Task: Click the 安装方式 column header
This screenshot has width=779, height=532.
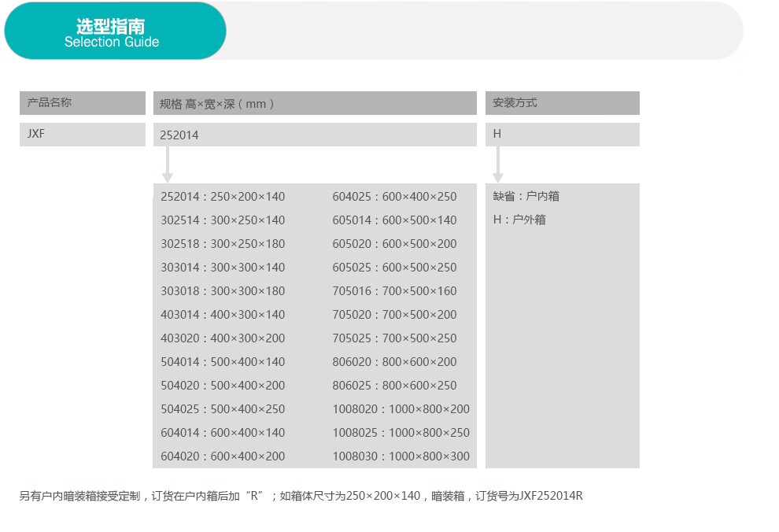Action: (x=562, y=103)
